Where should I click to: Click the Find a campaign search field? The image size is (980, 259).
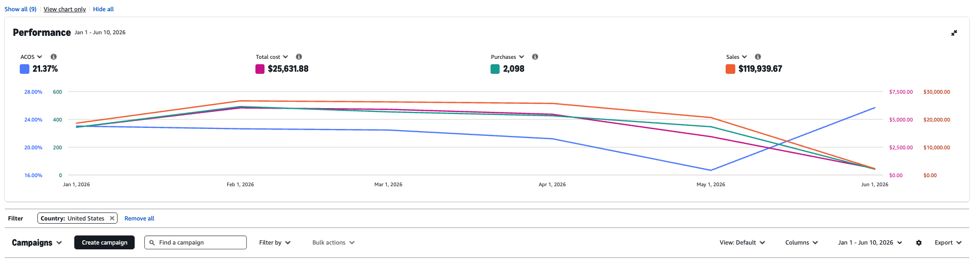click(196, 242)
